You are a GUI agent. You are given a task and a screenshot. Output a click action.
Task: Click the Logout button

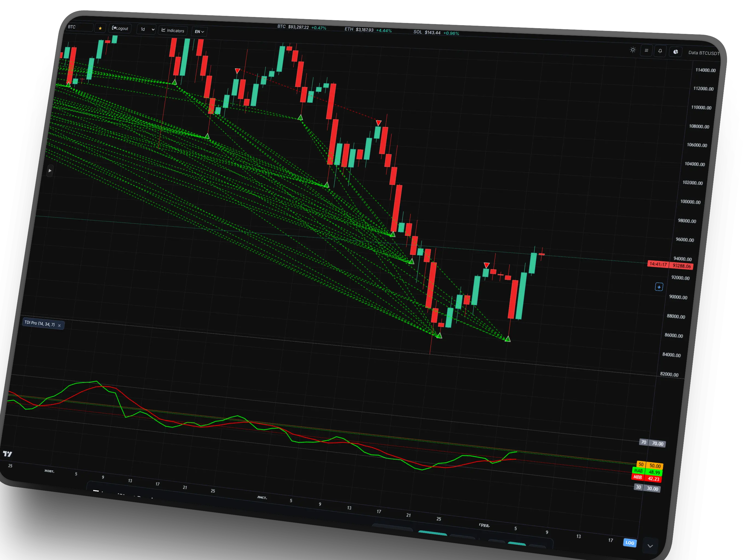tap(120, 29)
